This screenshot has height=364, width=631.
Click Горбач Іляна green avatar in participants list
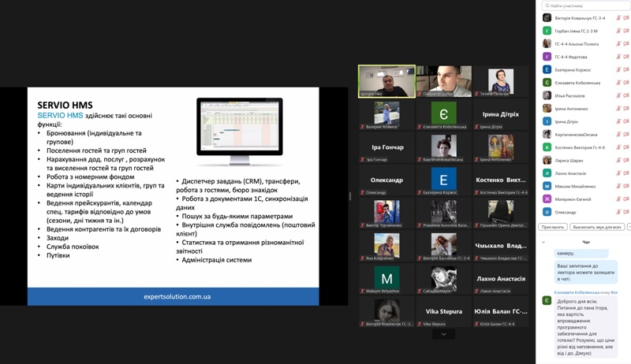[547, 31]
